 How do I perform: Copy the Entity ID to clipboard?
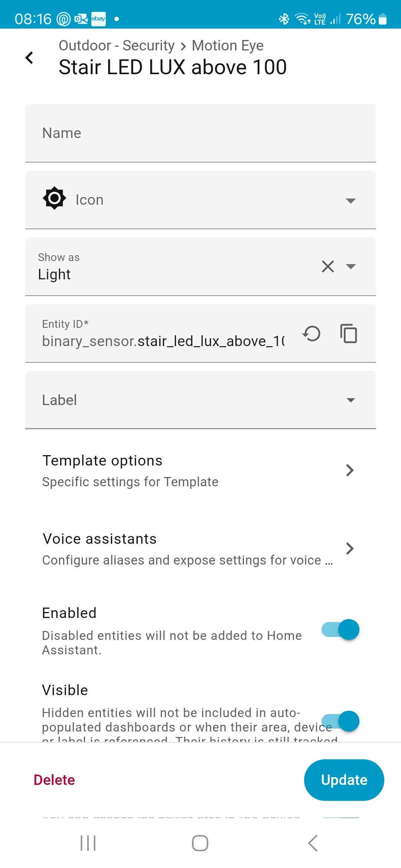[x=348, y=333]
